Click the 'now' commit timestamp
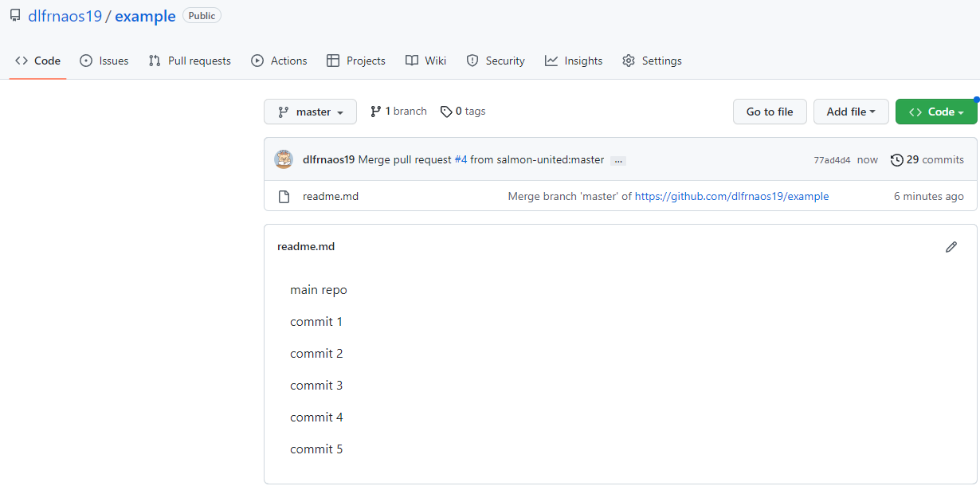980x486 pixels. 868,159
